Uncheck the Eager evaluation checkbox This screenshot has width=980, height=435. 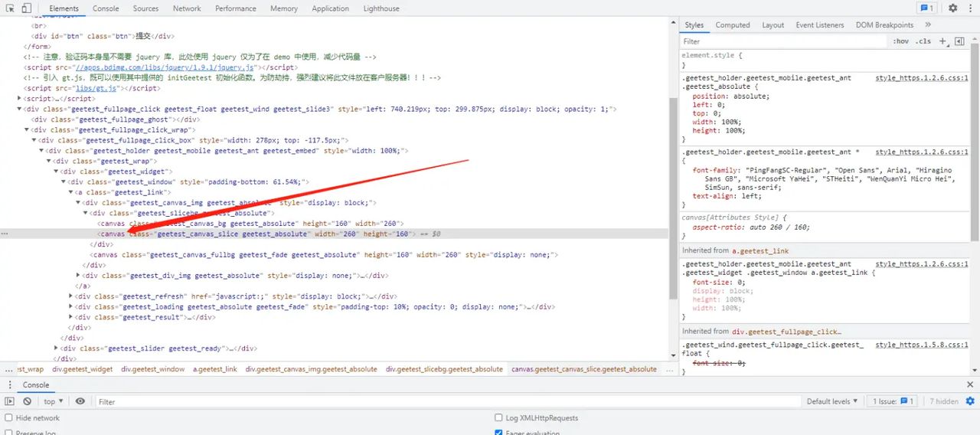tap(499, 433)
